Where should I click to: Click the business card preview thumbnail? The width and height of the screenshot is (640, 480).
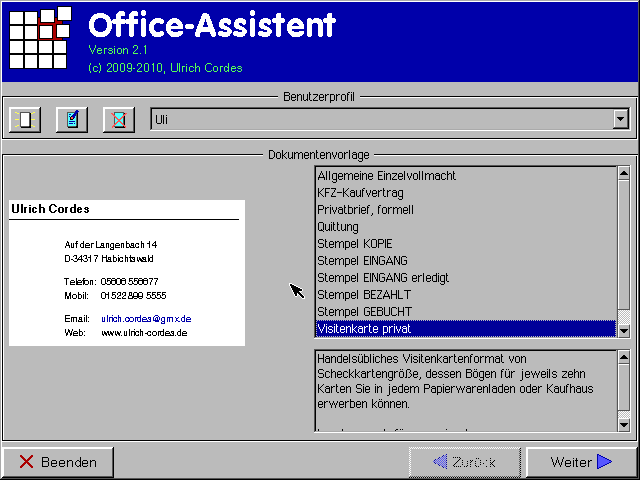(126, 272)
